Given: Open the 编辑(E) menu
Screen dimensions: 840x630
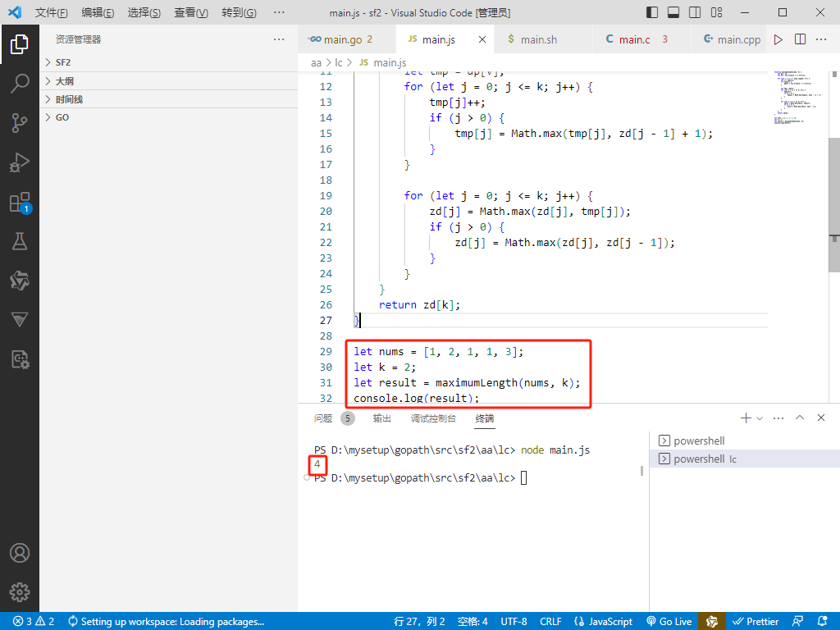Looking at the screenshot, I should (x=98, y=12).
